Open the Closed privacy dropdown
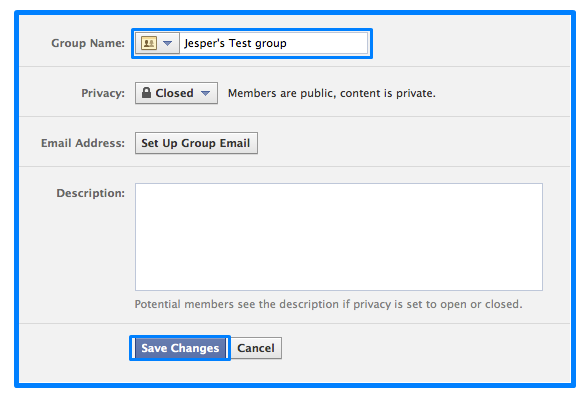The image size is (581, 395). click(176, 93)
